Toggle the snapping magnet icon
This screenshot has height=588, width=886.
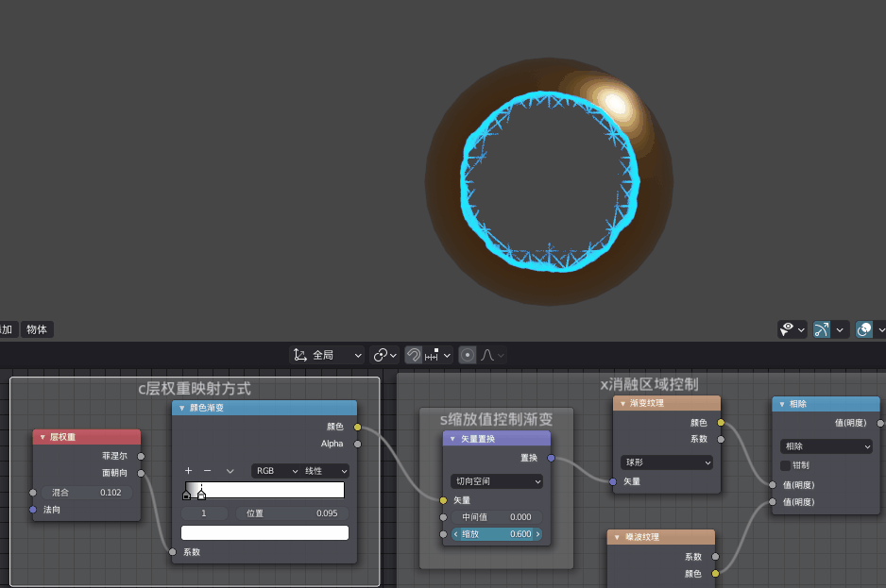(414, 355)
